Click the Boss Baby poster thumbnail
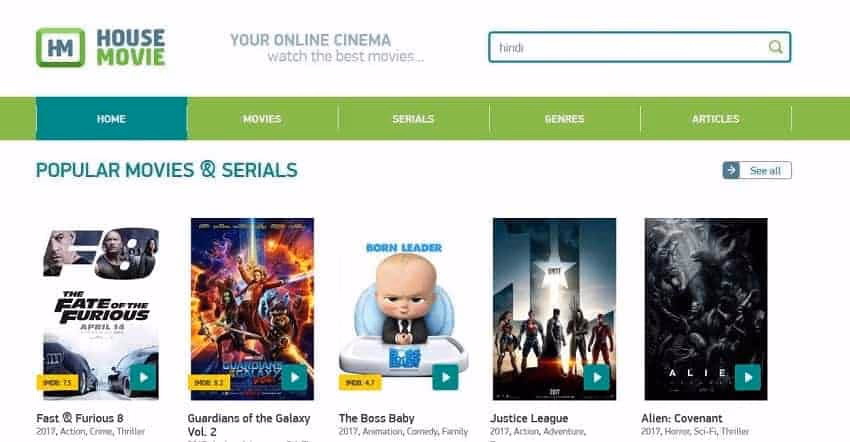 (x=403, y=309)
